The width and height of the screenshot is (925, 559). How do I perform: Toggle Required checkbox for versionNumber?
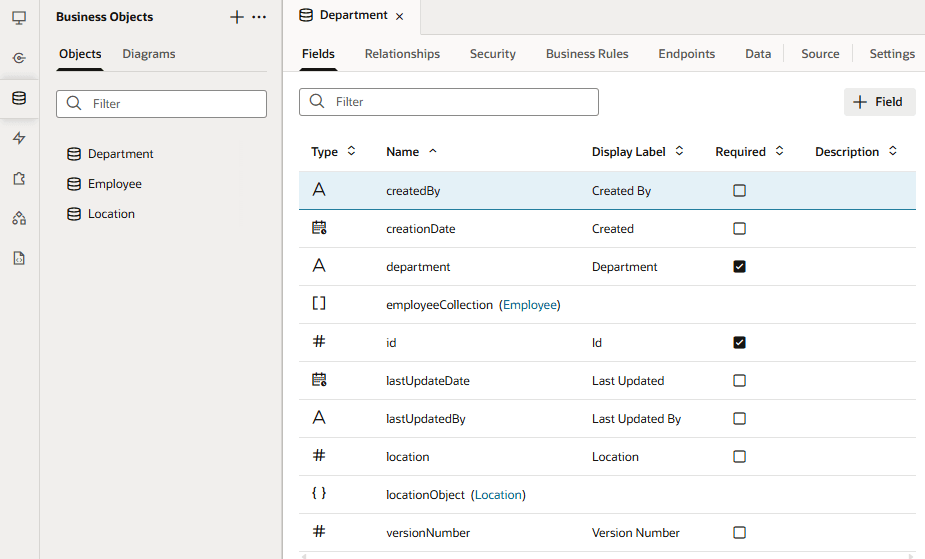[x=739, y=532]
